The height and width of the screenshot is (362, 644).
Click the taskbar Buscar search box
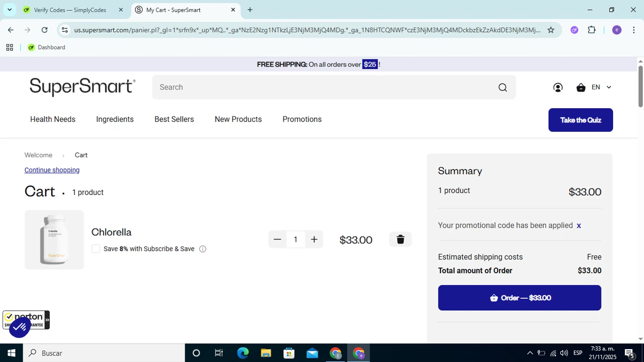pyautogui.click(x=104, y=353)
